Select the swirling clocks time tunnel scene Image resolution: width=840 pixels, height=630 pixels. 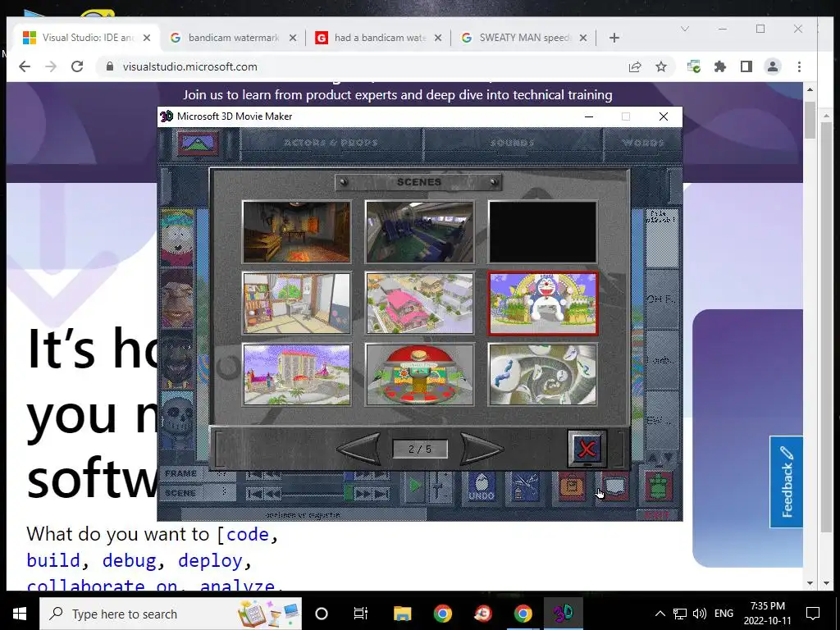tap(543, 374)
